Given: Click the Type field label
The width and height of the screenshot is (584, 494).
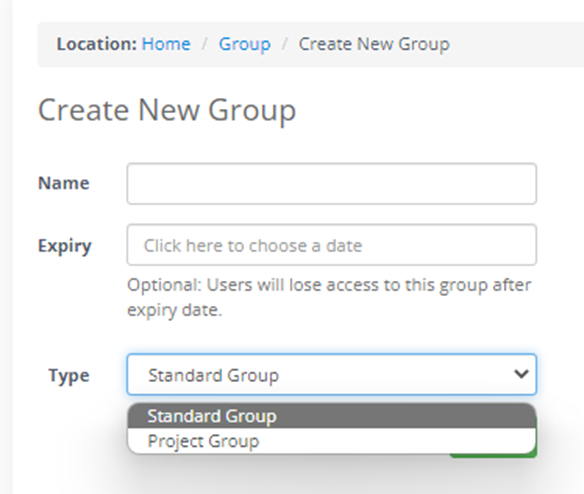Looking at the screenshot, I should pyautogui.click(x=69, y=376).
